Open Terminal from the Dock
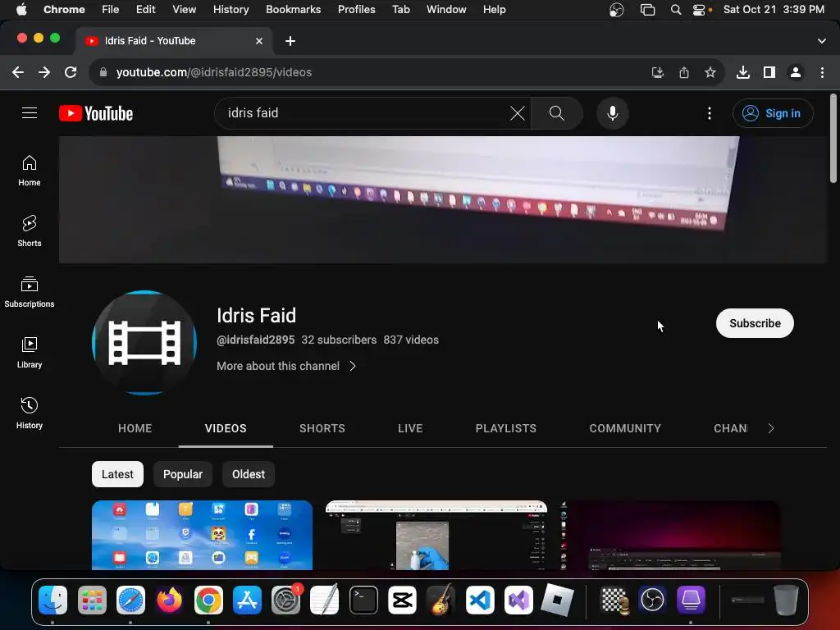840x630 pixels. [363, 600]
